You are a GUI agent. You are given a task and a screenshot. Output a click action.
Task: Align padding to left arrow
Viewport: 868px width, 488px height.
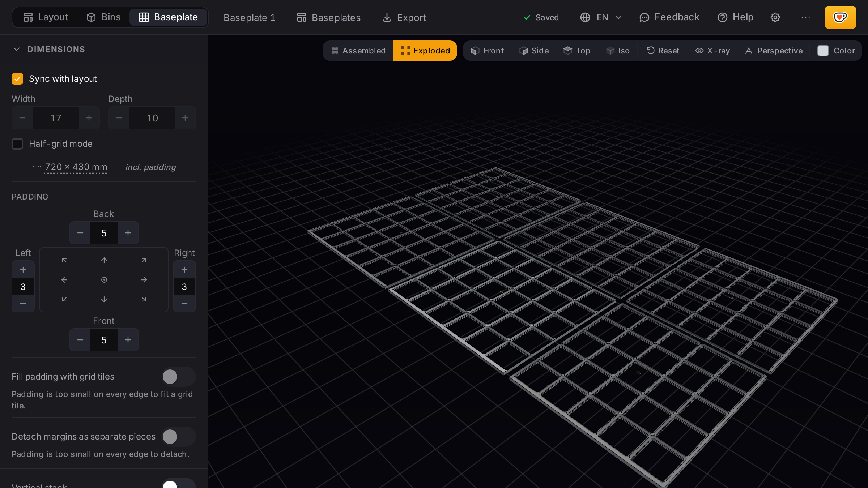coord(64,280)
